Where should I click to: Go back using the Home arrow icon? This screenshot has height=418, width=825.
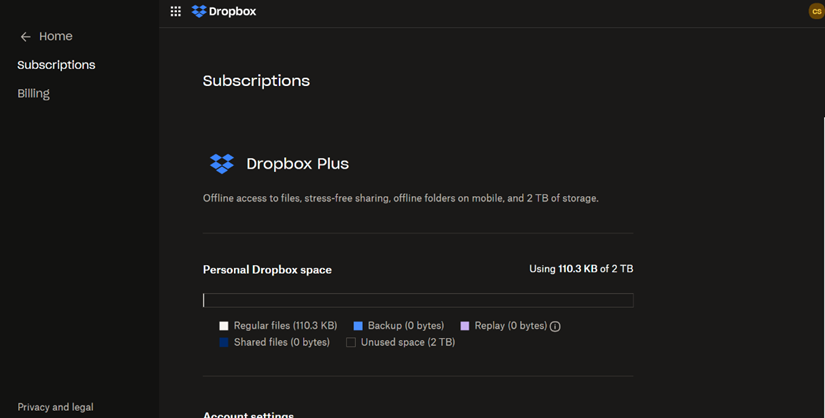coord(25,36)
